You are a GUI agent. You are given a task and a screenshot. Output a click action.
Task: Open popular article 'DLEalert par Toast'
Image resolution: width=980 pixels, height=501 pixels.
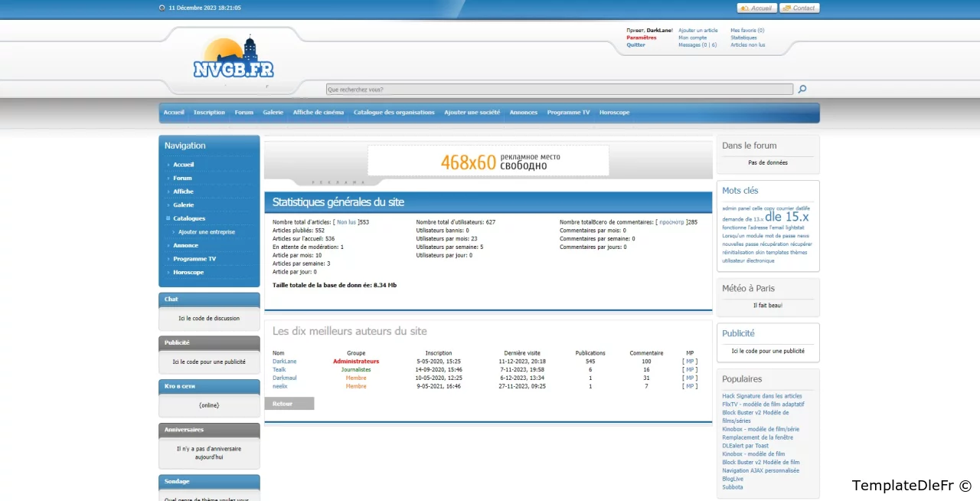(x=745, y=446)
